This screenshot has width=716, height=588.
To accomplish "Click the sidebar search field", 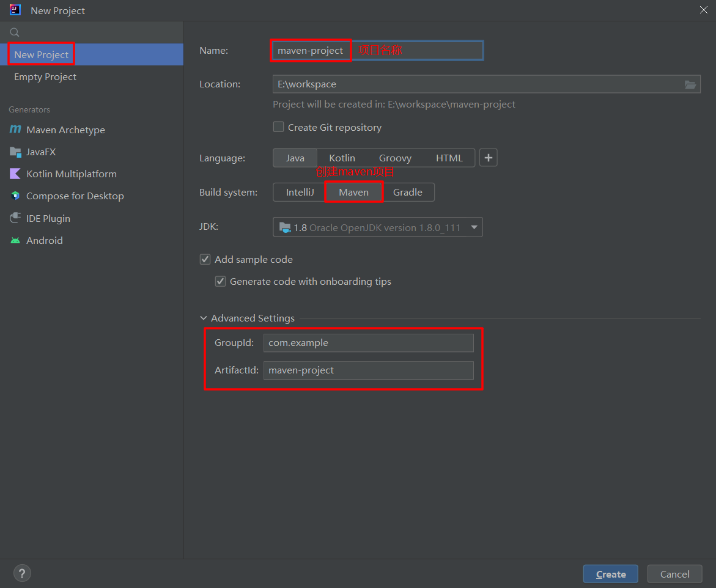I will (92, 32).
